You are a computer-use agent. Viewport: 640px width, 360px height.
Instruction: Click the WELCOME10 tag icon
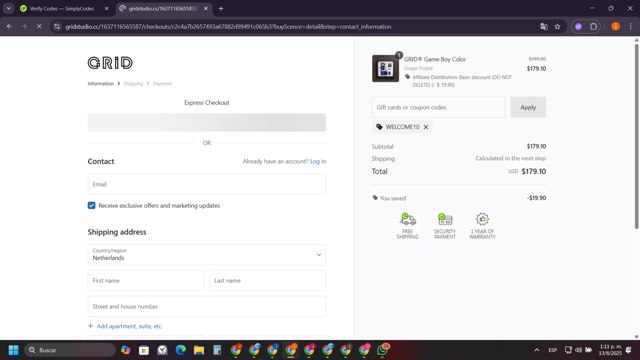[379, 127]
